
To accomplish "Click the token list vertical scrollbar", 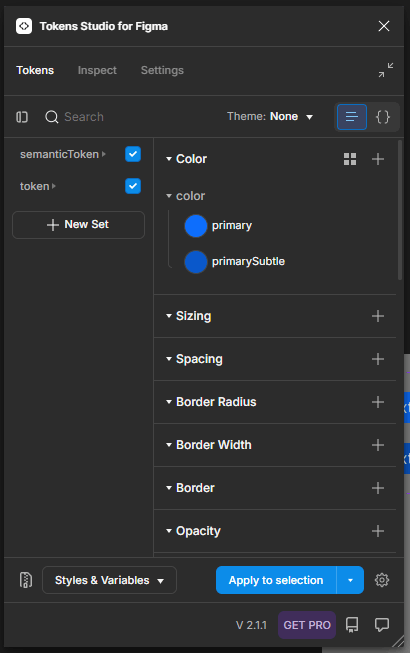I will coord(400,210).
